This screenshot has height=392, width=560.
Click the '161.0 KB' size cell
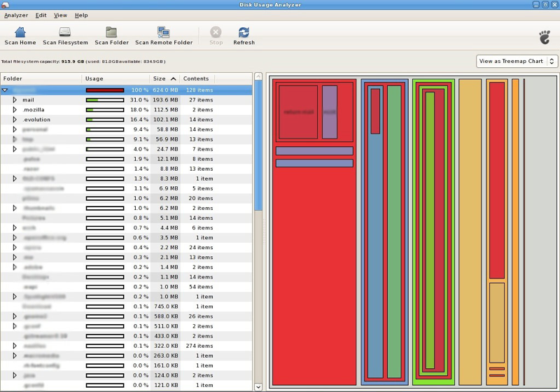tap(166, 365)
